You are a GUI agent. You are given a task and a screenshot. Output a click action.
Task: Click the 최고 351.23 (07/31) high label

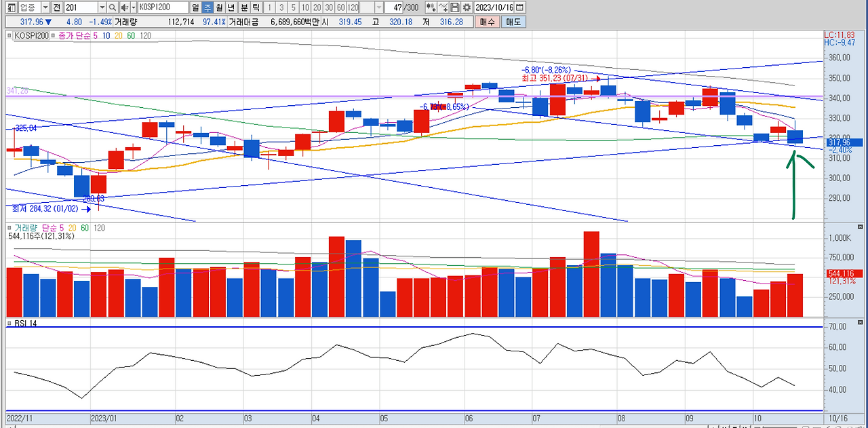point(555,79)
